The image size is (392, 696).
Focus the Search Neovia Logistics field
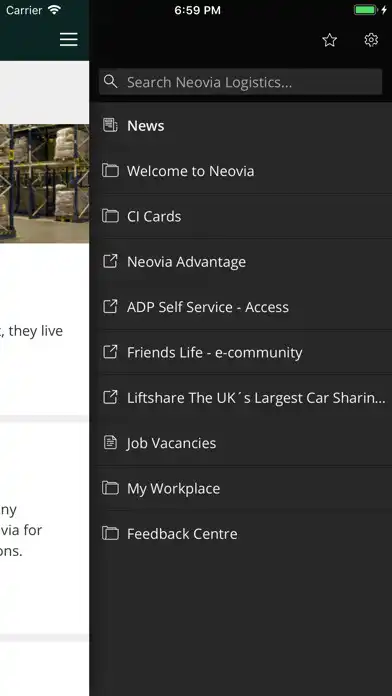[x=240, y=82]
